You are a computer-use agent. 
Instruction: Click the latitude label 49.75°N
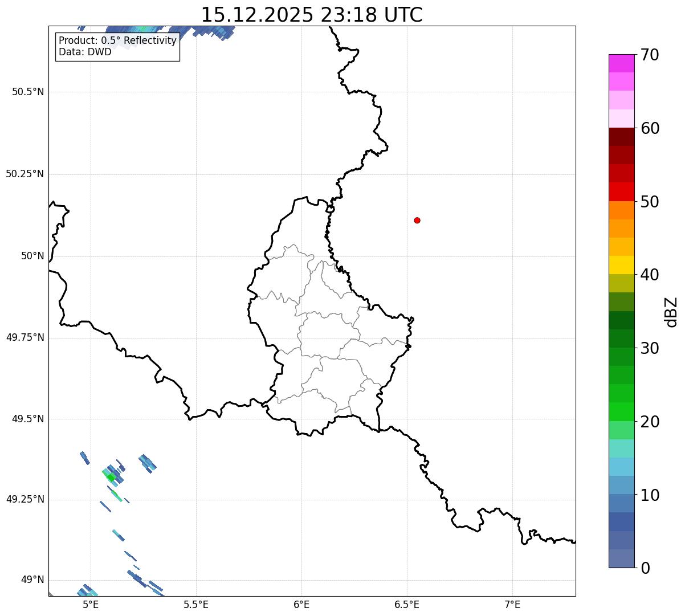pos(25,337)
